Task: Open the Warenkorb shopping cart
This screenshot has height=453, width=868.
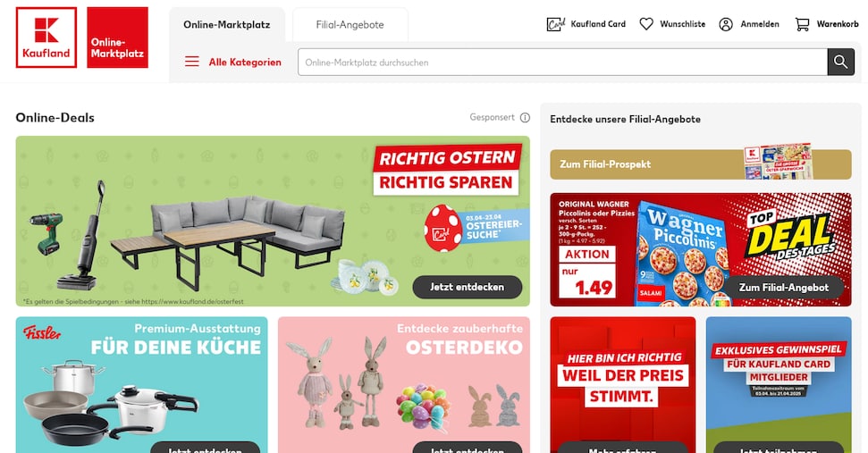Action: [x=802, y=24]
